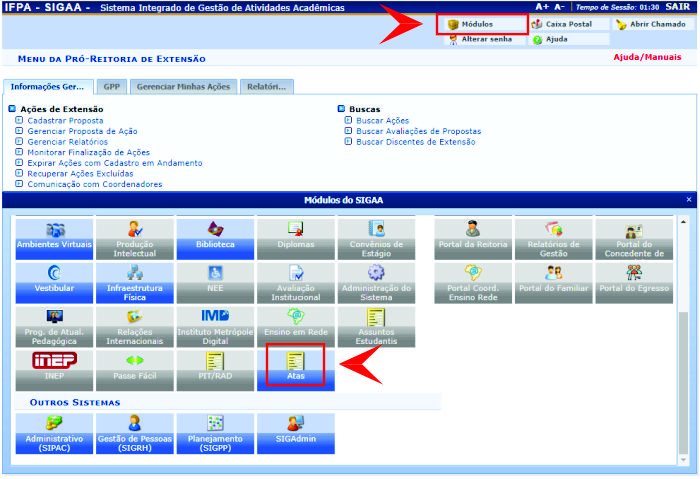Open the Portal do Egresso

pyautogui.click(x=634, y=283)
